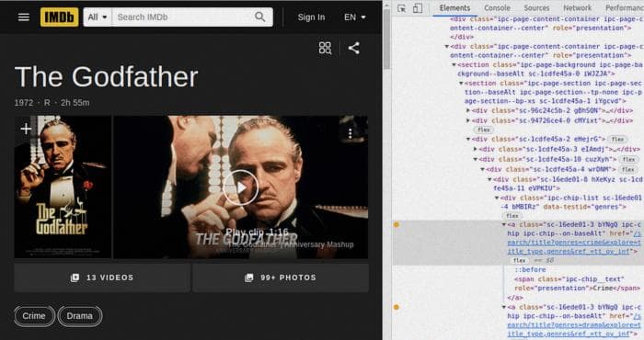Open the 13 Videos button

pos(102,278)
